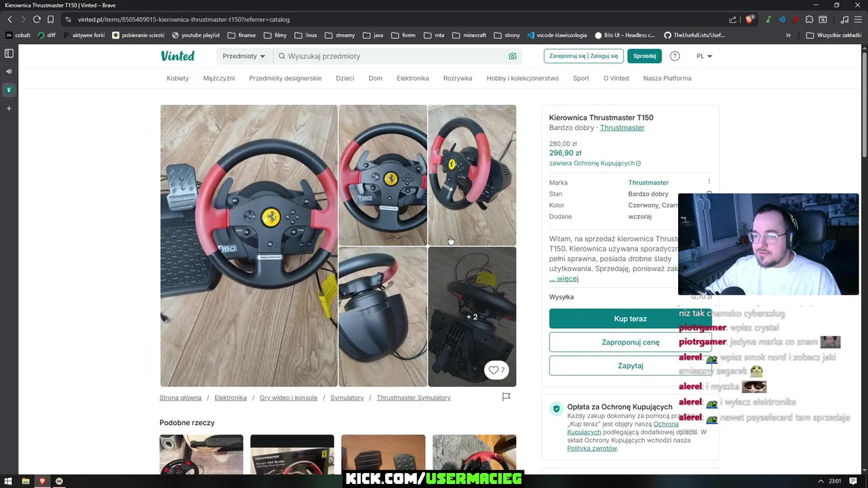Open the extensions puzzle piece menu
Screen dimensions: 868x488
[x=809, y=20]
